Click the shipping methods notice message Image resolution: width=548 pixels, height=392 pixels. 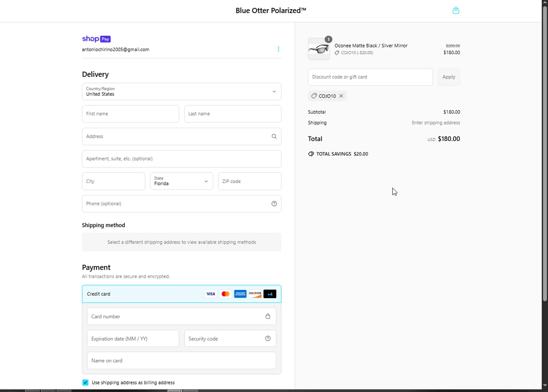pyautogui.click(x=182, y=242)
